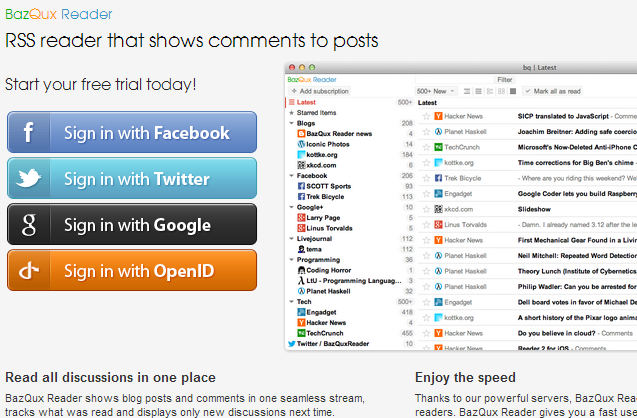Star the SICP translated to JavaScript article
The height and width of the screenshot is (418, 637).
coord(426,116)
